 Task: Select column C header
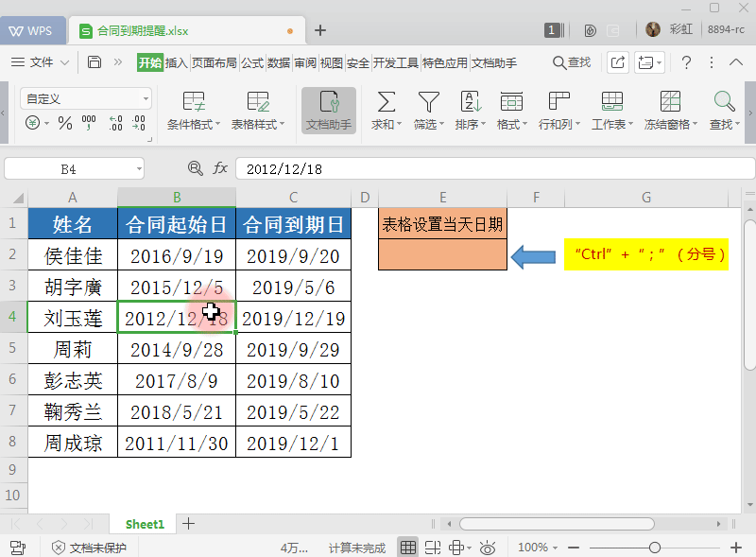tap(293, 198)
